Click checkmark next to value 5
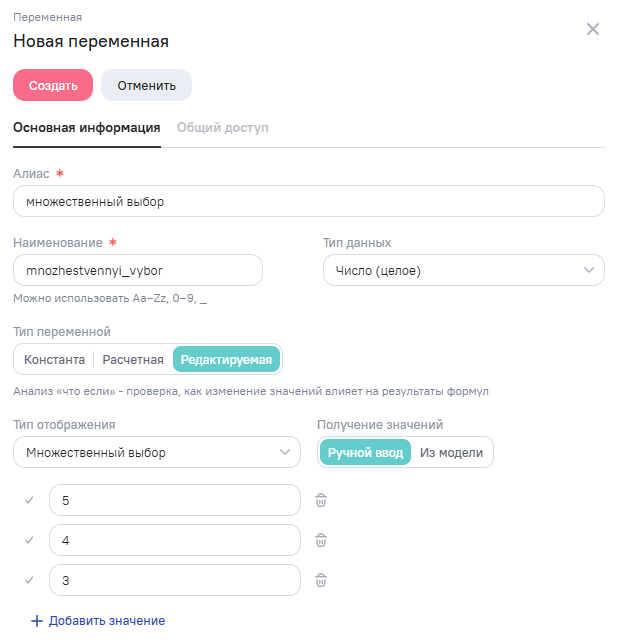 tap(29, 500)
